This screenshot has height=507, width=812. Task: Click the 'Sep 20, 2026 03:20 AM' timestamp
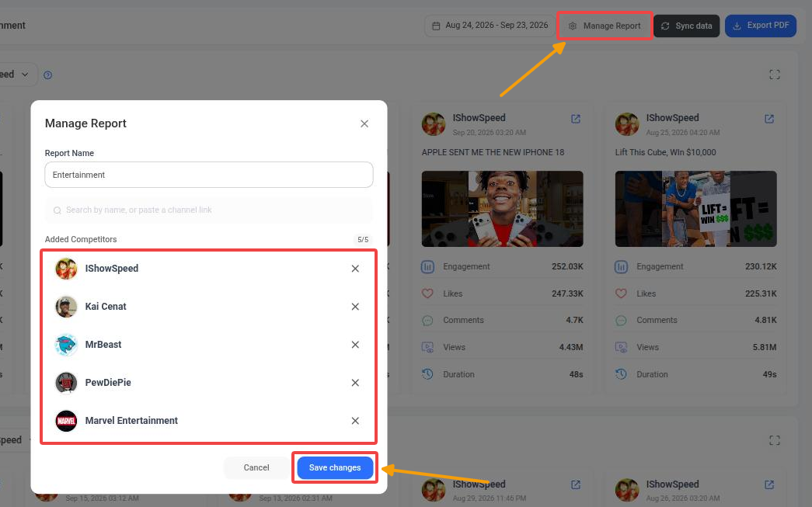pos(490,133)
